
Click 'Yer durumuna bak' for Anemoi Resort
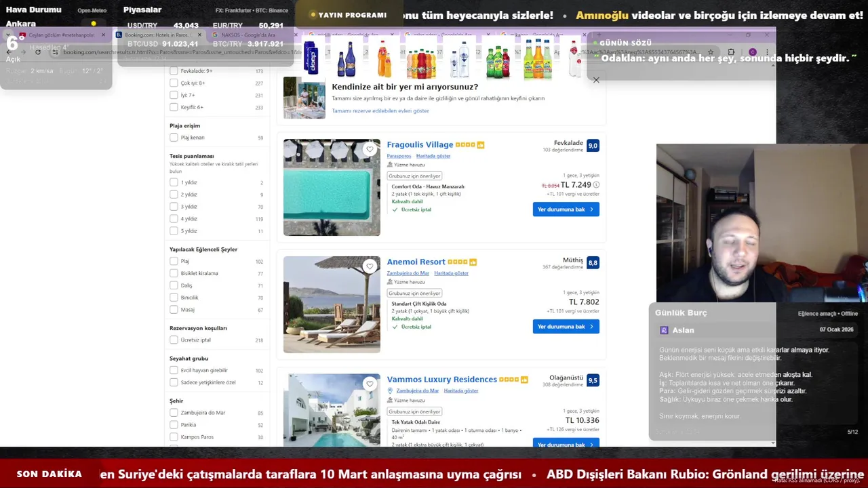click(x=566, y=327)
